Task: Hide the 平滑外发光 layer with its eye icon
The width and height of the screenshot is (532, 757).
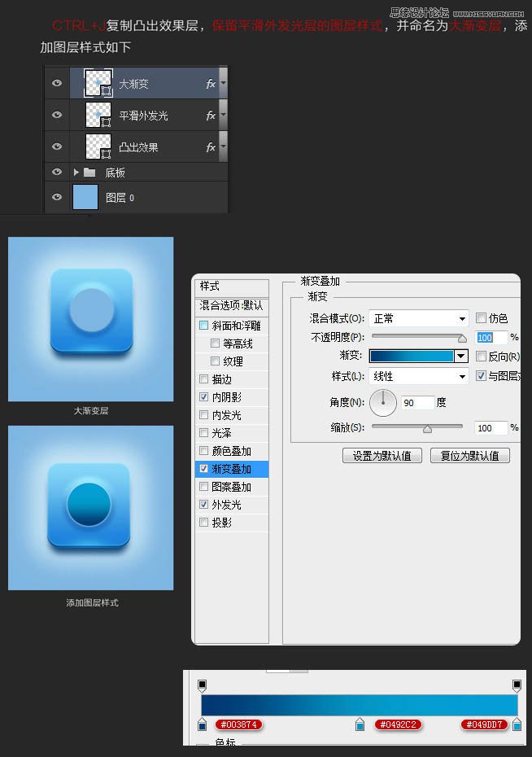Action: click(x=57, y=115)
